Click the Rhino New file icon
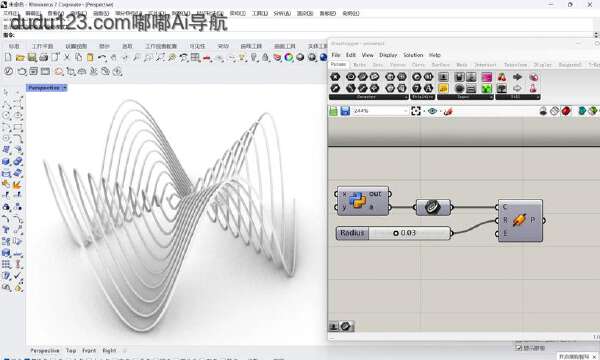This screenshot has height=360, width=600. pyautogui.click(x=8, y=57)
